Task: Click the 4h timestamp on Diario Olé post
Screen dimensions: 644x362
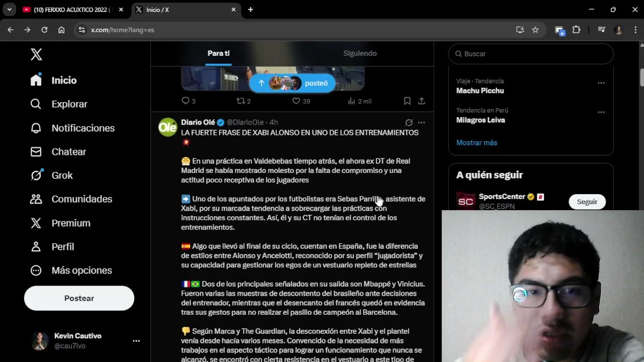Action: coord(274,122)
